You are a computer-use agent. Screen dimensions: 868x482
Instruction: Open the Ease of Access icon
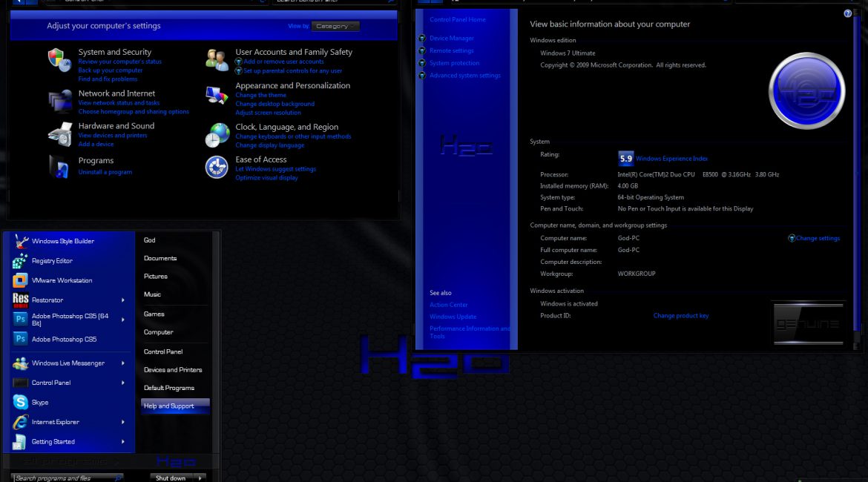tap(217, 167)
